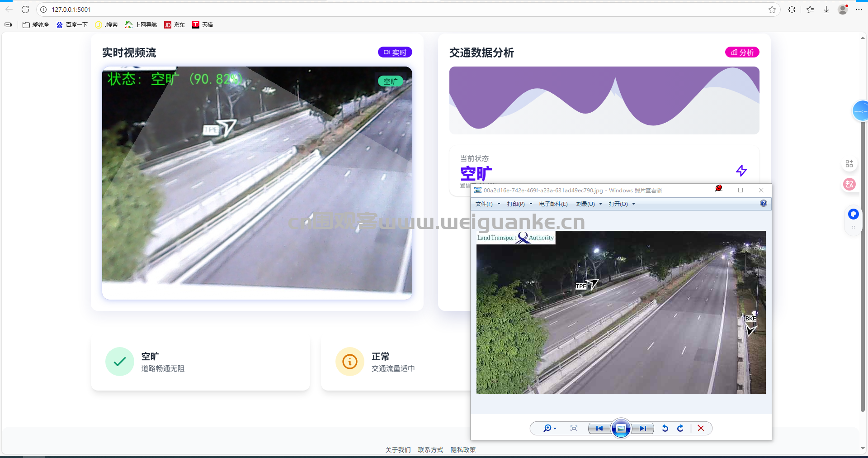Delete the photo with red X
This screenshot has width=868, height=458.
click(701, 428)
